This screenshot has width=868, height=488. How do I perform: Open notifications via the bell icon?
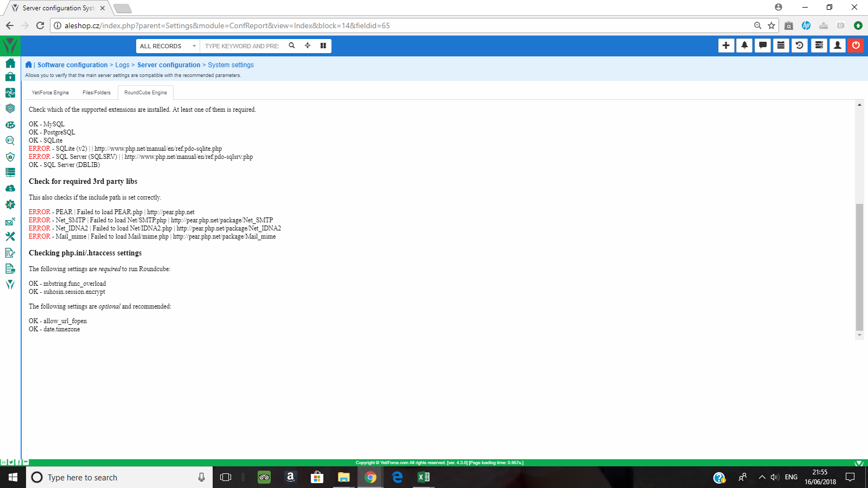tap(744, 46)
